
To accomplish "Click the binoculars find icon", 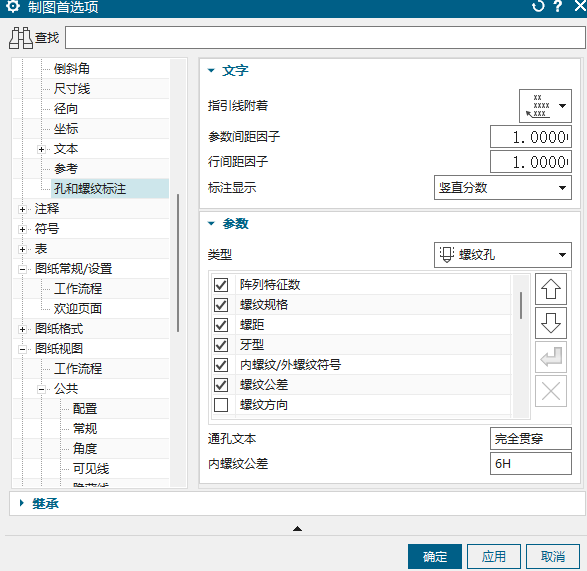I will [x=21, y=38].
